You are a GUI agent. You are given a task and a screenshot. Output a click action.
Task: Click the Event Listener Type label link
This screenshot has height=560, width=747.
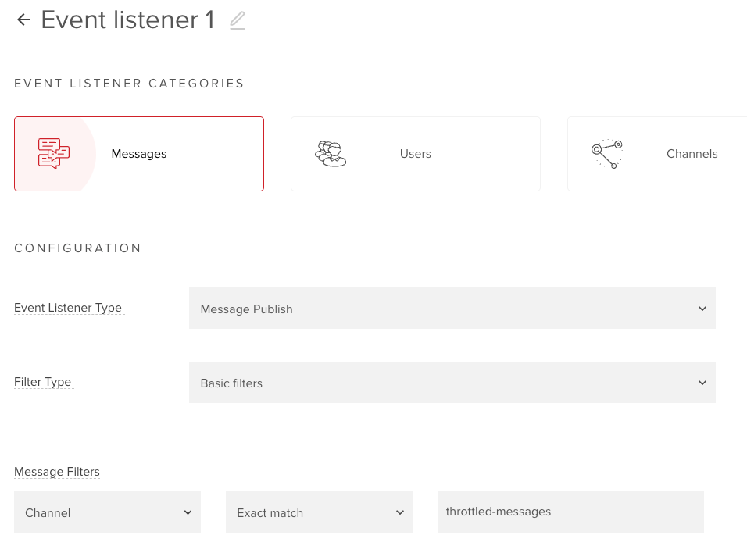point(68,307)
